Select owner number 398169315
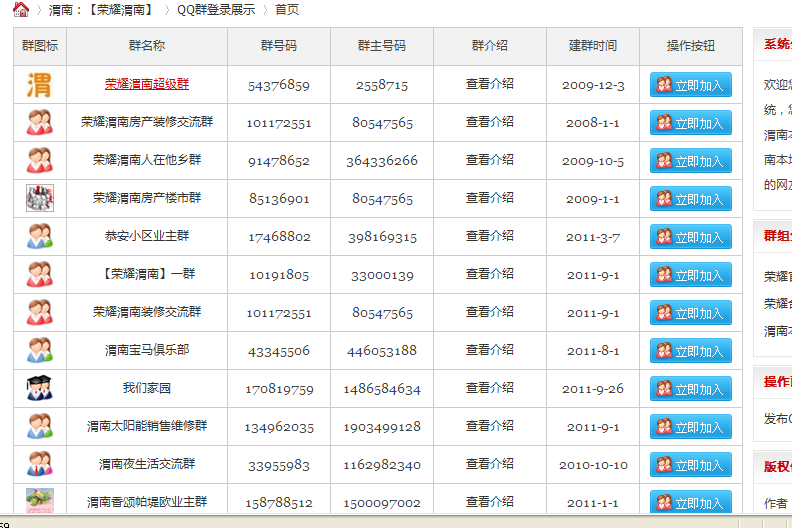This screenshot has height=528, width=792. coord(382,237)
